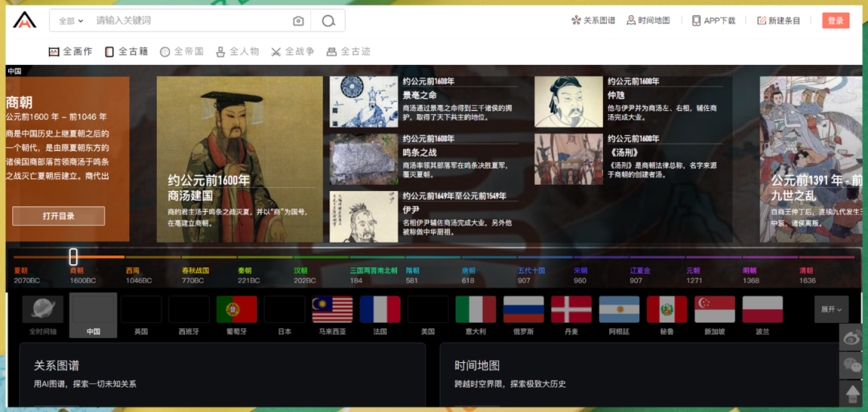This screenshot has width=868, height=412.
Task: Select the 全人物 tab
Action: 237,51
